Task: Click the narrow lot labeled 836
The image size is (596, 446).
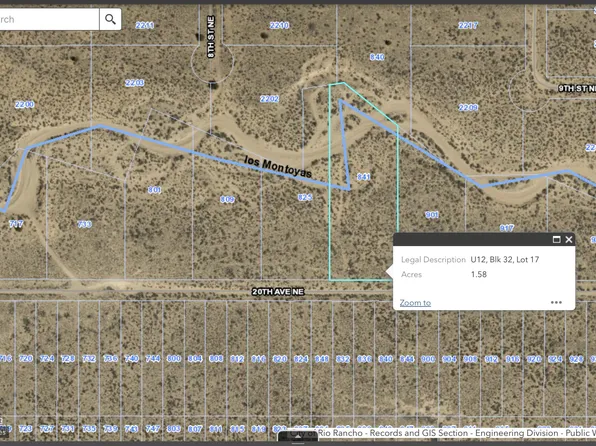Action: pyautogui.click(x=364, y=359)
